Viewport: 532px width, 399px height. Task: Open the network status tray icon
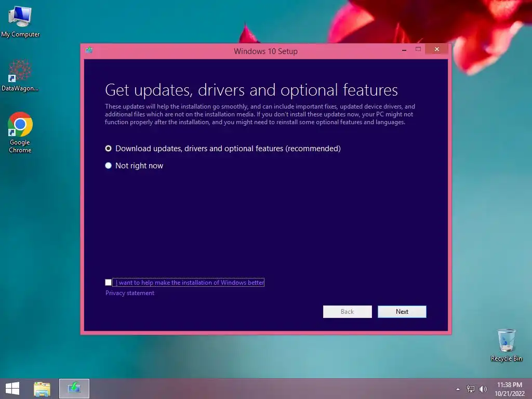(x=471, y=389)
